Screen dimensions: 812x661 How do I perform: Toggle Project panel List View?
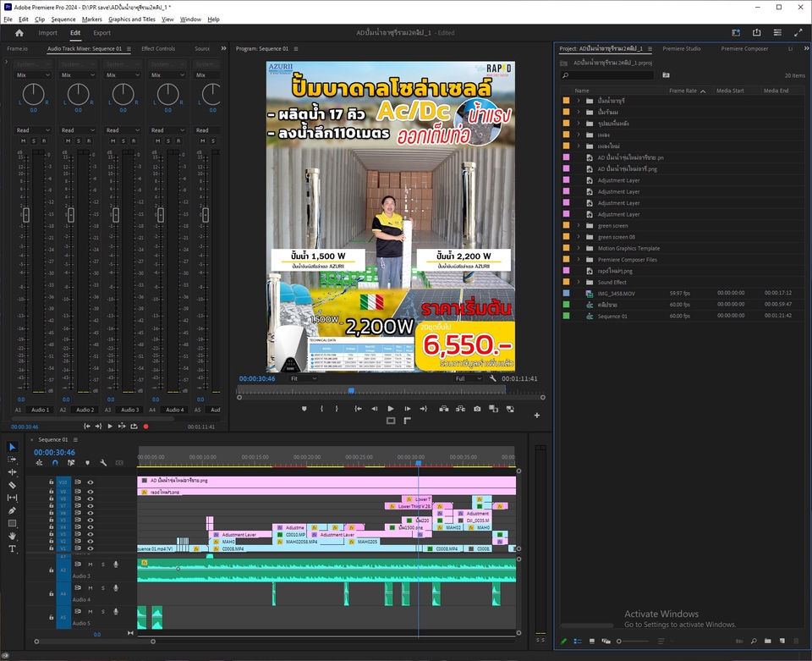[x=578, y=641]
